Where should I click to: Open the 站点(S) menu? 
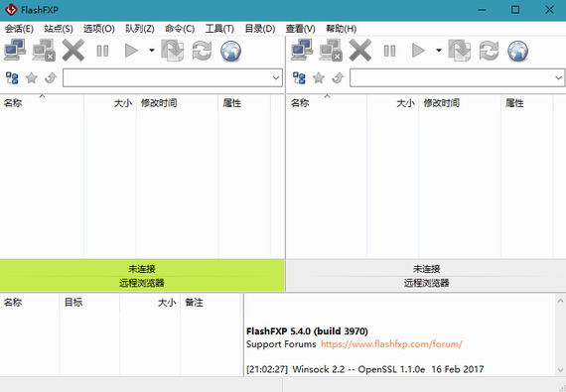[x=59, y=29]
